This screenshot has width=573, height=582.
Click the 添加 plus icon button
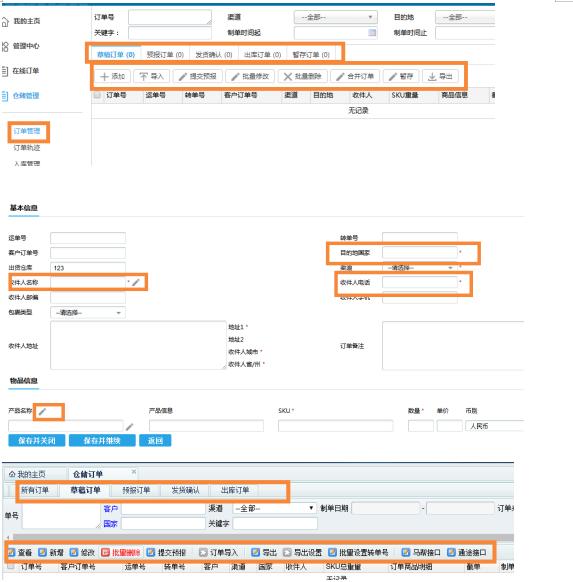coord(112,76)
